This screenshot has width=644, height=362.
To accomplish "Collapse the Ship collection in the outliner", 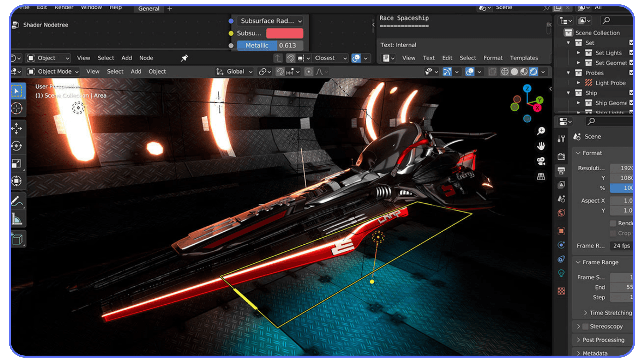I will (568, 93).
